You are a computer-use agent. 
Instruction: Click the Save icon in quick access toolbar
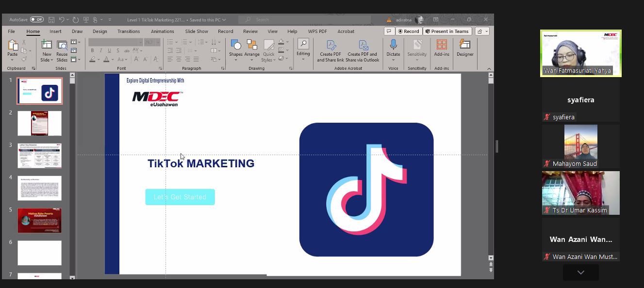point(51,20)
